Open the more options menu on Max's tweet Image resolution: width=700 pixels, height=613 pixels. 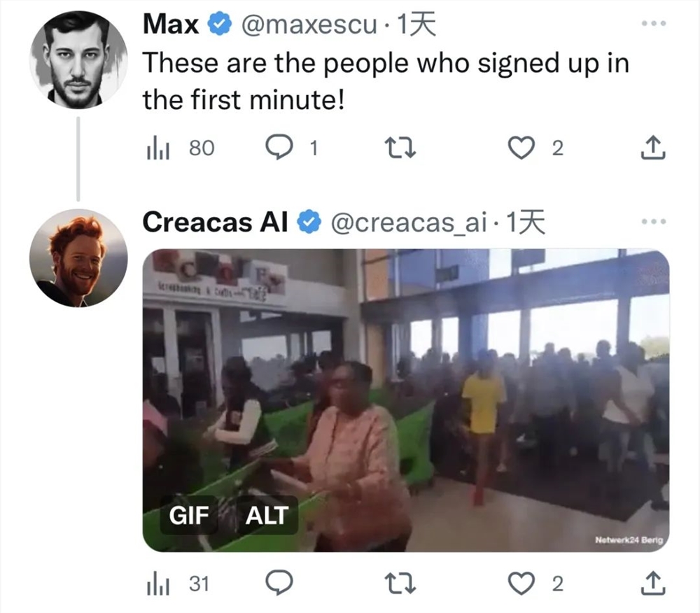point(654,23)
